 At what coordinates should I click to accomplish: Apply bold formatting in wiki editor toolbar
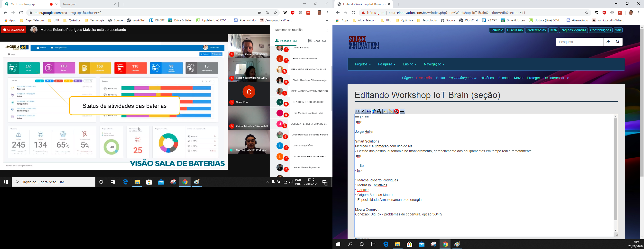[357, 111]
